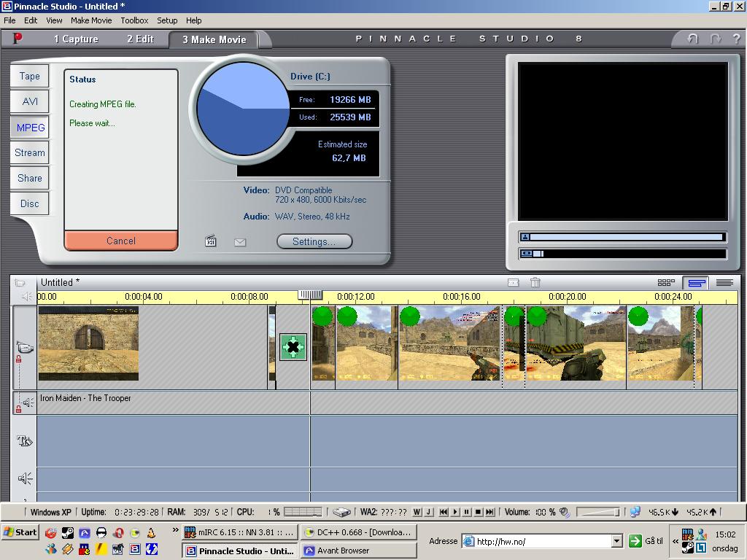Expand hidden system tray icons chevron
747x560 pixels.
[x=675, y=541]
